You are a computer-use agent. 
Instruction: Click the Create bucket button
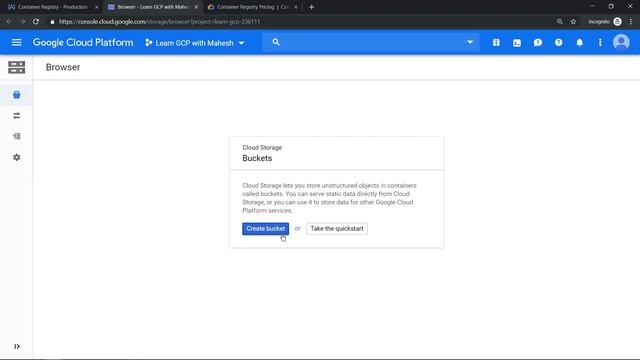click(x=265, y=229)
